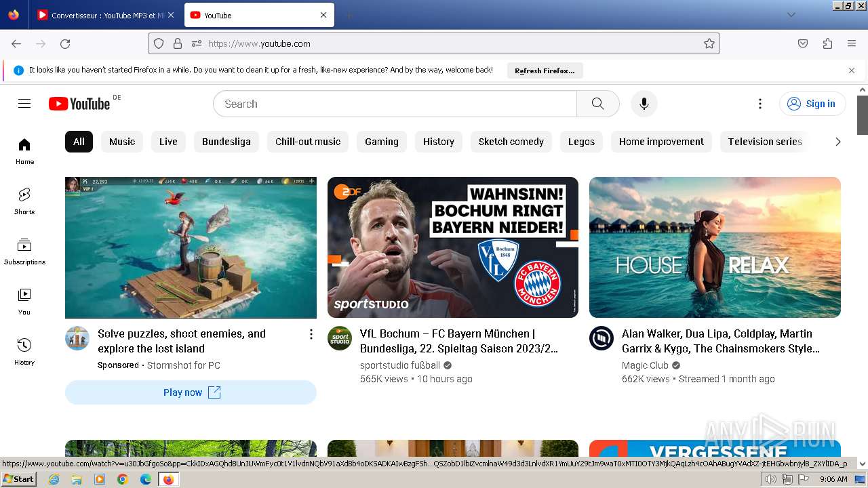Open the Stormshot raft game ad thumbnail

tap(191, 247)
